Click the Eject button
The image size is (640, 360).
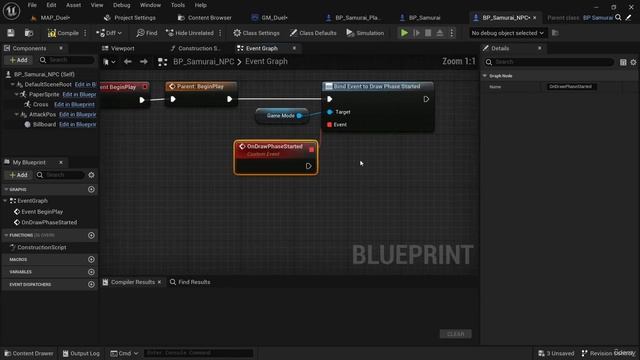tap(440, 33)
